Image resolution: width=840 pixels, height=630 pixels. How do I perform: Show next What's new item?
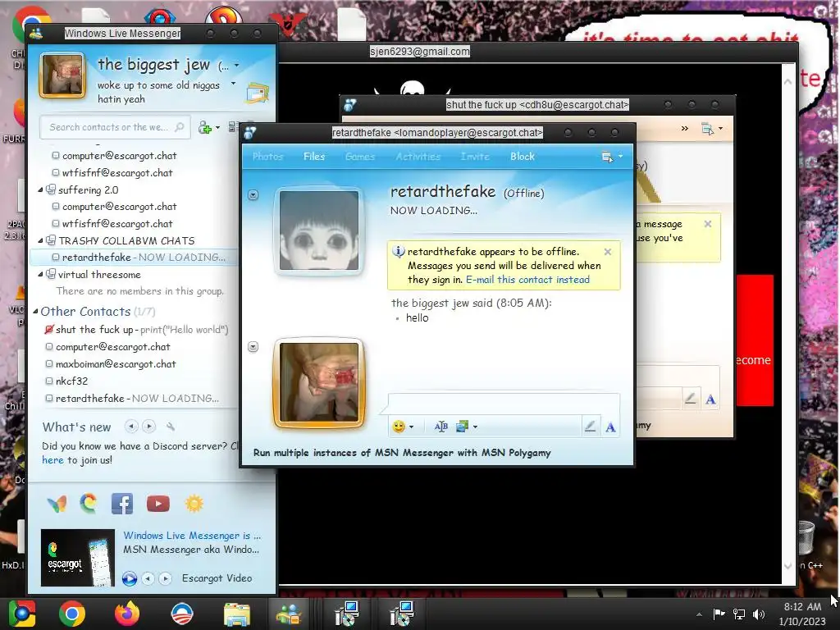[x=149, y=427]
